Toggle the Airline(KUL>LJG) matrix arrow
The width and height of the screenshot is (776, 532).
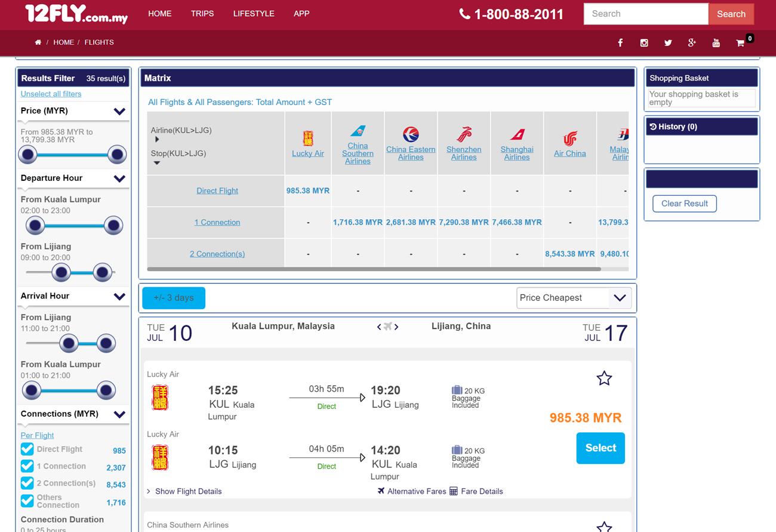pos(157,139)
